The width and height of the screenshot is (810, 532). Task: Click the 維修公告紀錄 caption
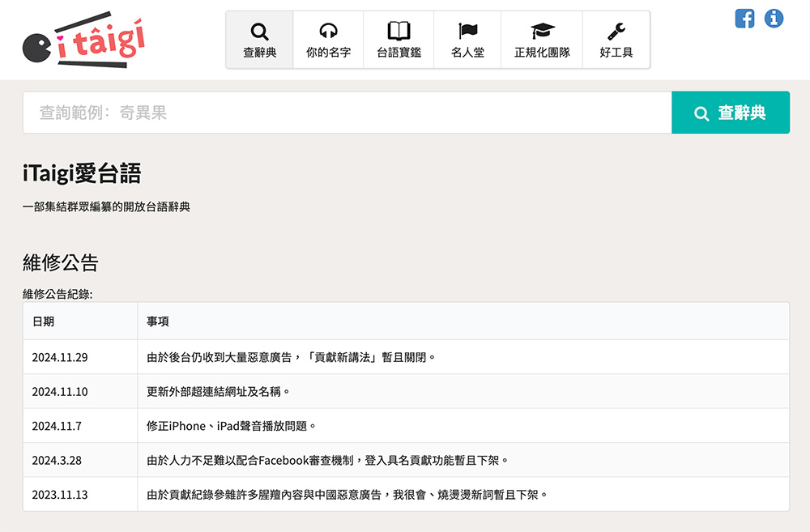tap(58, 294)
